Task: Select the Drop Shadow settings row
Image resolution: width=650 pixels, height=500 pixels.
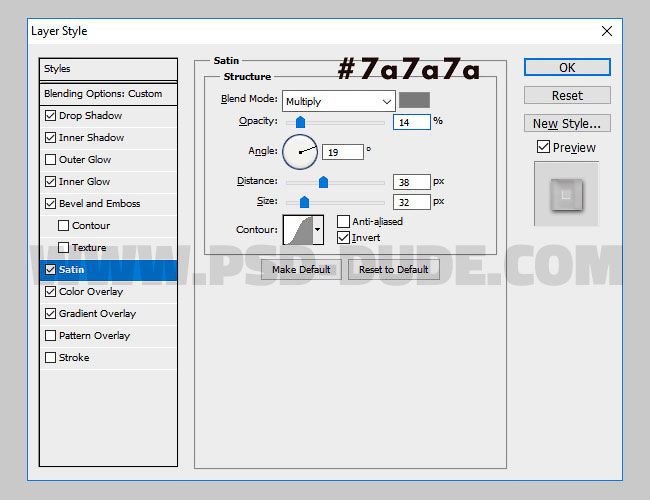Action: [108, 116]
